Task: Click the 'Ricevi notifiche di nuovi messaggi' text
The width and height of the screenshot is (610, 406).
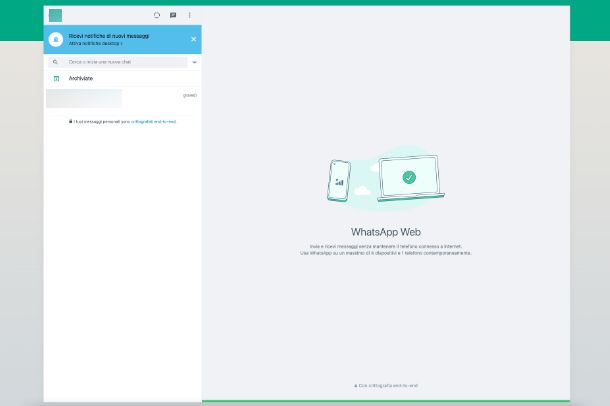Action: point(109,36)
